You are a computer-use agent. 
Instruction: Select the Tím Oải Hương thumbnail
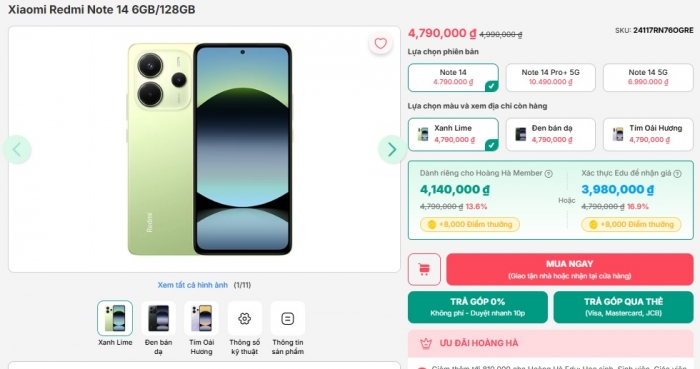tap(201, 319)
